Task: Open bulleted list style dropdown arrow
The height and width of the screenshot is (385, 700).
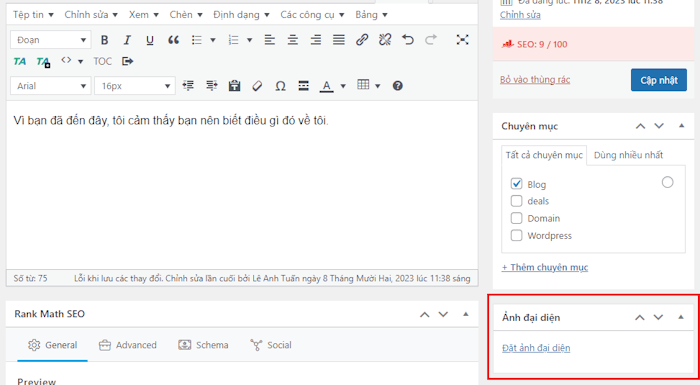Action: (213, 40)
